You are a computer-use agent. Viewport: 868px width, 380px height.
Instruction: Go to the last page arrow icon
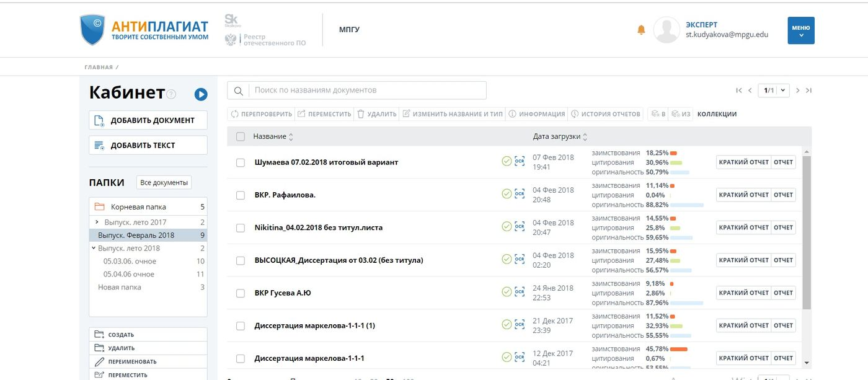(808, 91)
